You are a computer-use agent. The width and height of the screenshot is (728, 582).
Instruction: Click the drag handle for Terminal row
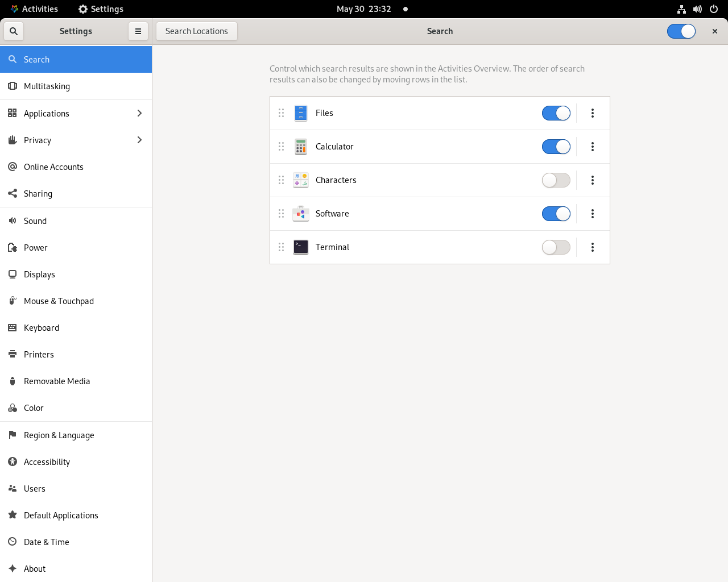[x=281, y=247]
